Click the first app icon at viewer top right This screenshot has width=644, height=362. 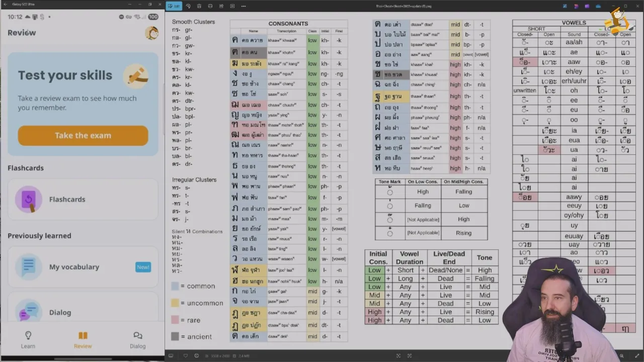[x=565, y=6]
